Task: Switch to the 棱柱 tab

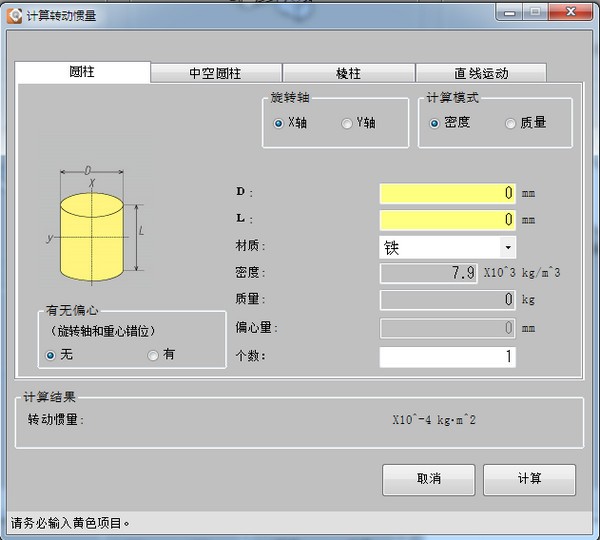Action: tap(349, 73)
